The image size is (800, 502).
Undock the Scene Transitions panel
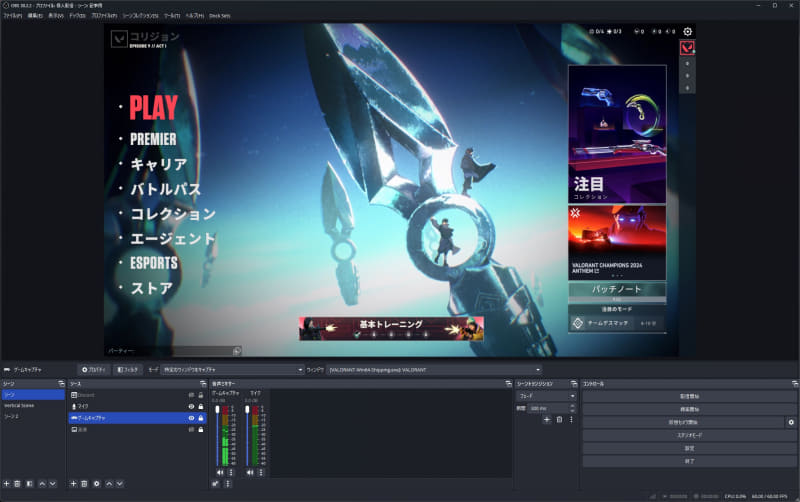coord(574,384)
